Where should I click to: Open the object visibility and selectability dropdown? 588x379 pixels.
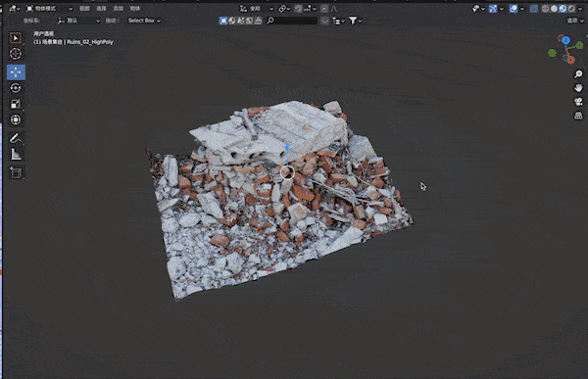point(478,8)
